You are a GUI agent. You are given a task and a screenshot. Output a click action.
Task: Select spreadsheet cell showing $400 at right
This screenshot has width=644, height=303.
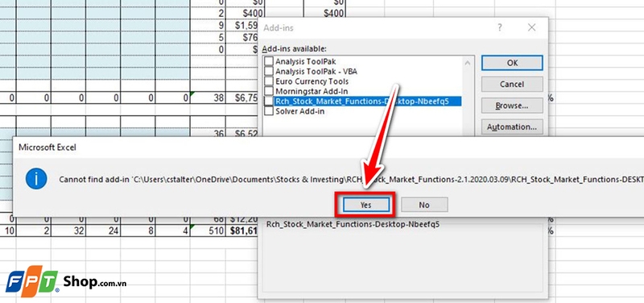[324, 14]
